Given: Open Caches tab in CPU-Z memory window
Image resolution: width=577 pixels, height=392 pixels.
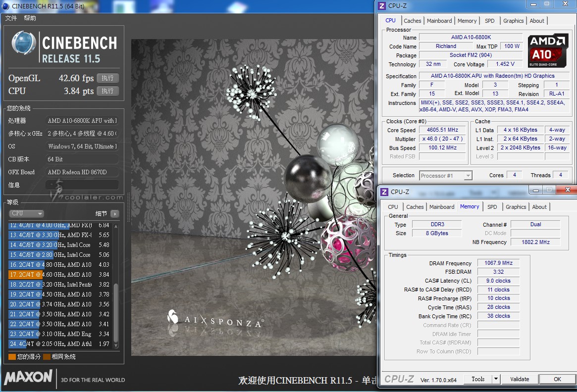Looking at the screenshot, I should pyautogui.click(x=415, y=207).
